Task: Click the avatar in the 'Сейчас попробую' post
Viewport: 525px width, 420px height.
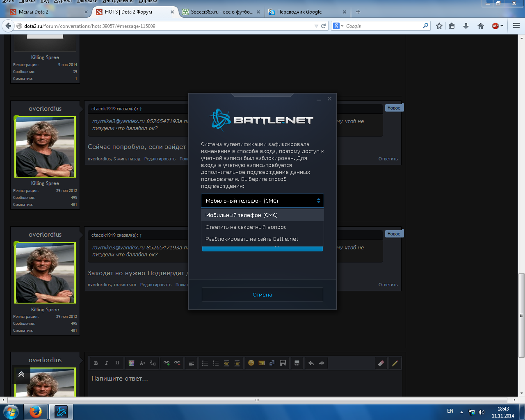Action: 46,147
